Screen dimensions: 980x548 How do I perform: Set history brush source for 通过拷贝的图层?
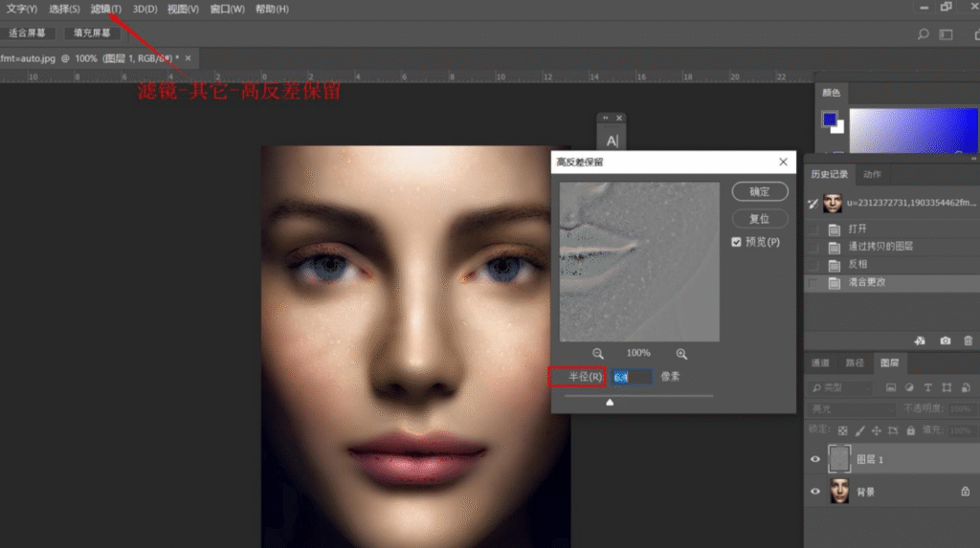[813, 247]
